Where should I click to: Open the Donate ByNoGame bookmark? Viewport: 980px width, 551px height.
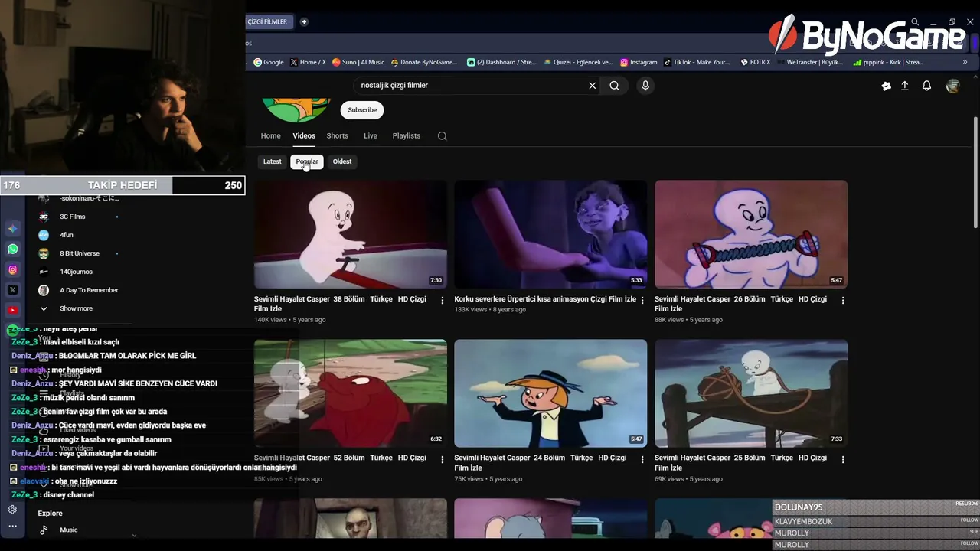[424, 62]
